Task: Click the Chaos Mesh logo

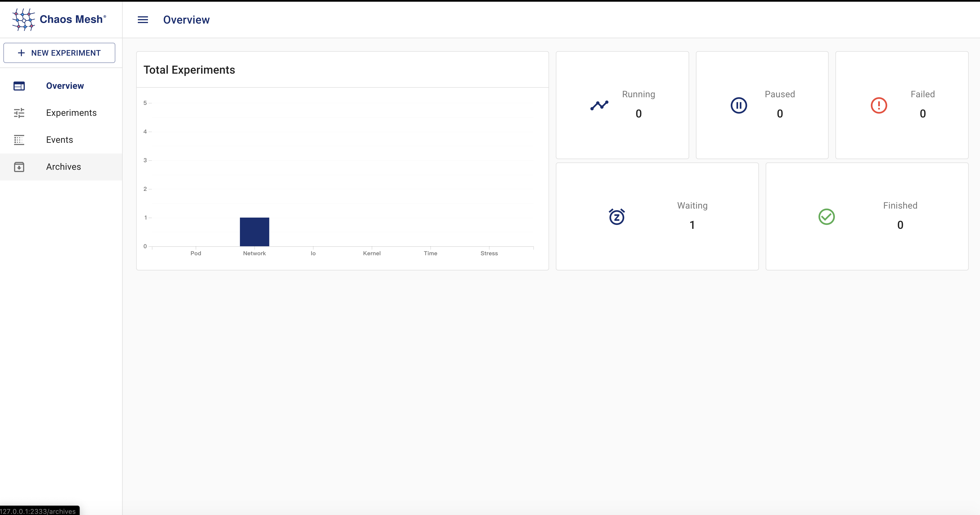Action: (x=23, y=19)
